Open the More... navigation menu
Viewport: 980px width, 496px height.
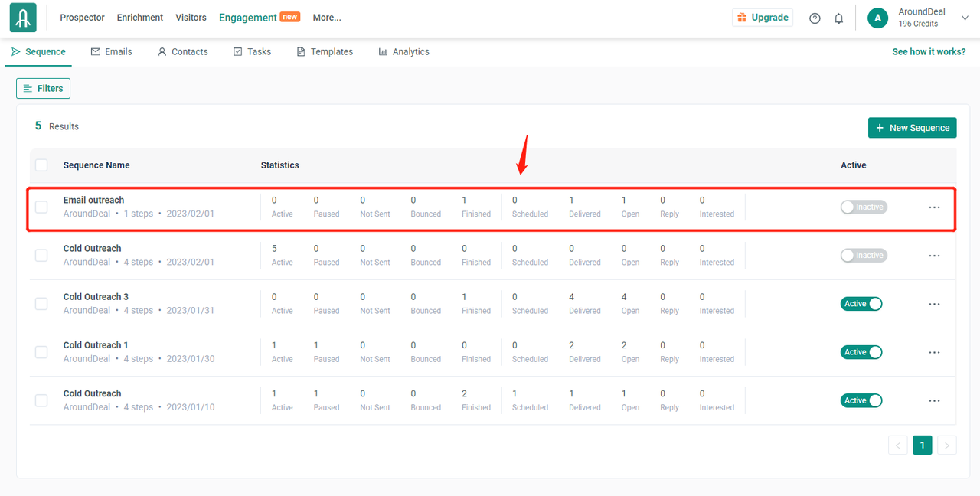327,18
